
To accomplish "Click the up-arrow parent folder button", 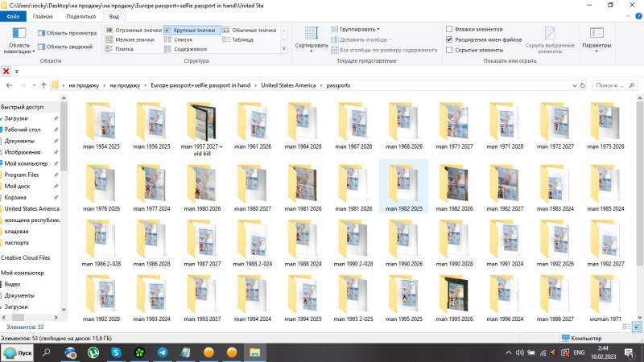I will [43, 84].
